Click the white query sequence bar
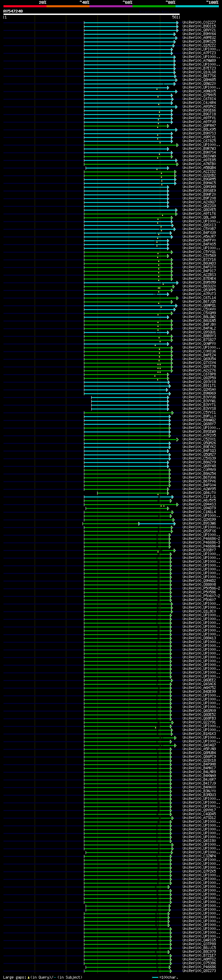 click(x=92, y=15)
